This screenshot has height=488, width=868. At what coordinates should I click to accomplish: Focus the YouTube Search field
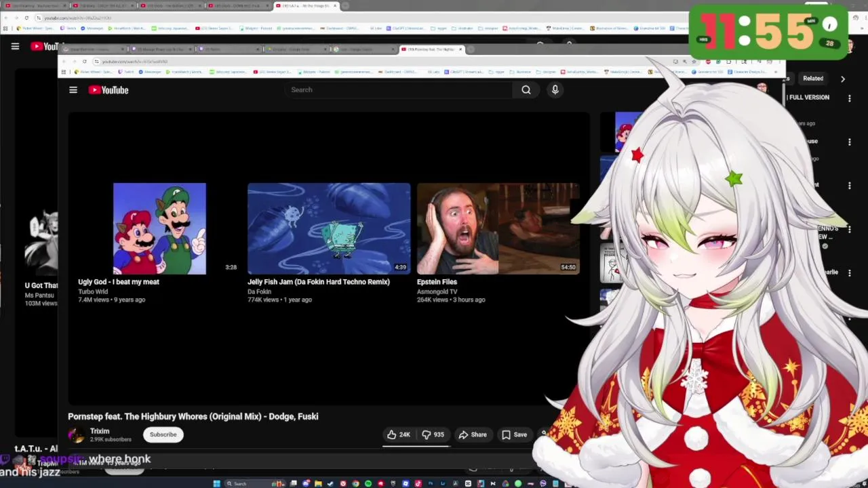point(399,89)
